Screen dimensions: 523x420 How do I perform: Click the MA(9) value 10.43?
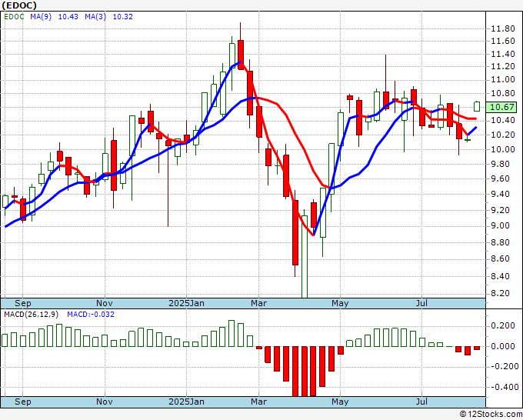(68, 17)
